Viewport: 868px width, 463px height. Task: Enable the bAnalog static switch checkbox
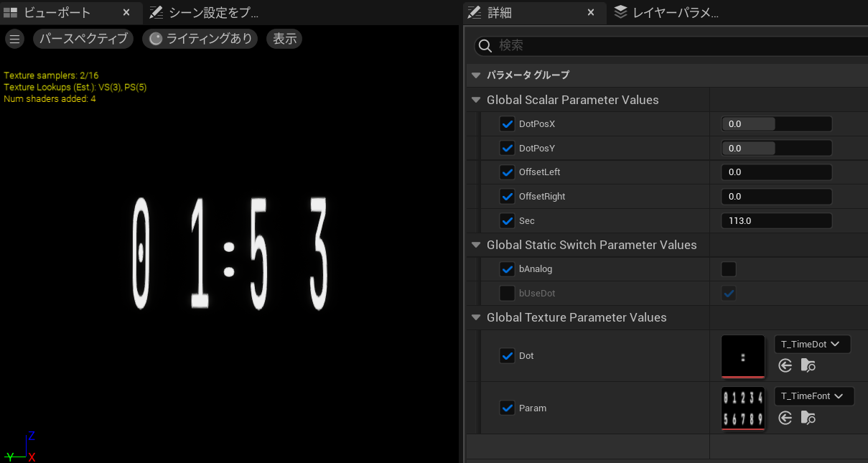click(728, 268)
